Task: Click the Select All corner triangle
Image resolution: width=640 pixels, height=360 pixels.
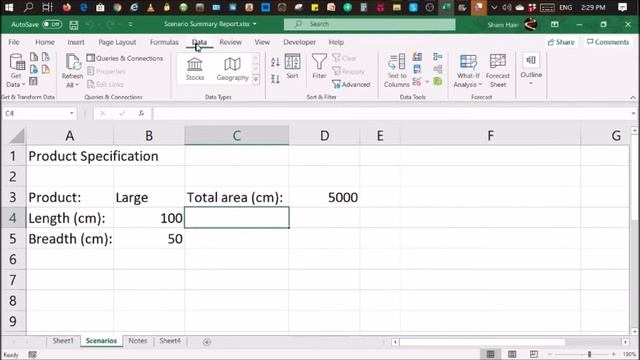Action: 17,136
